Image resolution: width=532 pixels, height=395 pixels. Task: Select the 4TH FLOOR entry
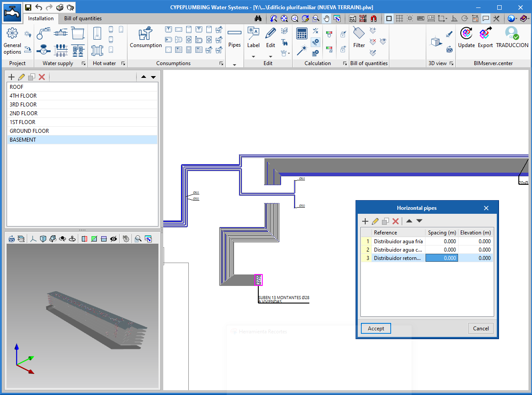pos(82,96)
